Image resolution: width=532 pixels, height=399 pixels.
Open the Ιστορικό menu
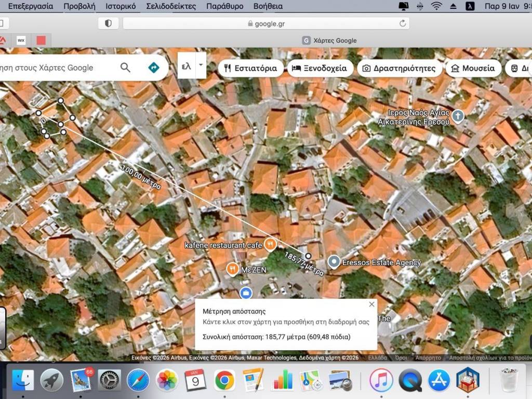pos(121,6)
